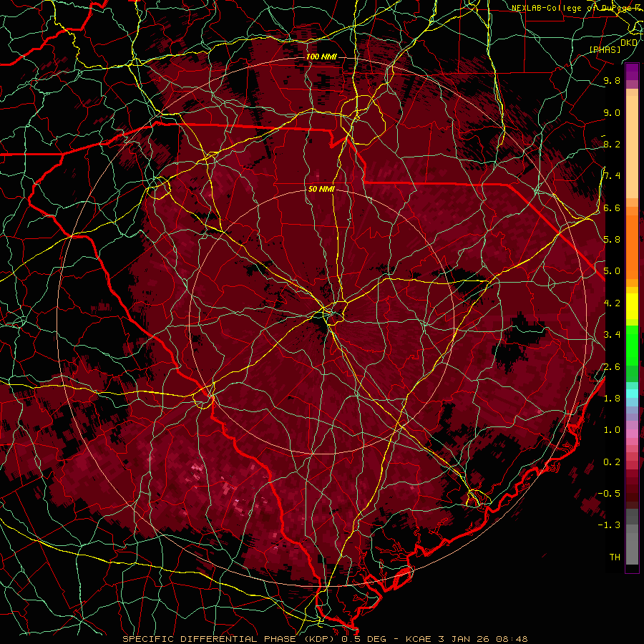Image resolution: width=644 pixels, height=644 pixels.
Task: Select the dark purple top band of the color bar
Action: click(632, 72)
